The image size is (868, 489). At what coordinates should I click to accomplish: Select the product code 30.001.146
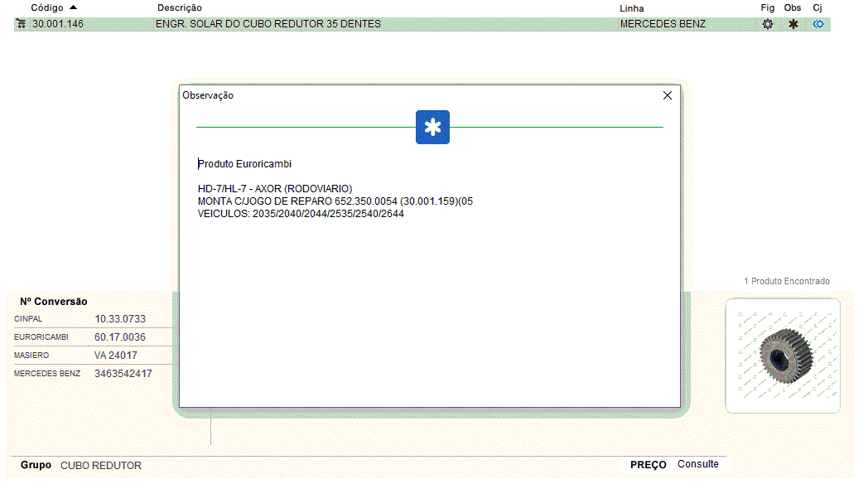58,24
